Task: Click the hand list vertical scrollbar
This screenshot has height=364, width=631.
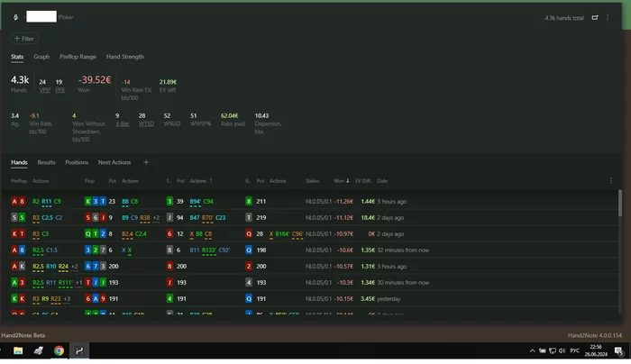Action: coord(620,203)
